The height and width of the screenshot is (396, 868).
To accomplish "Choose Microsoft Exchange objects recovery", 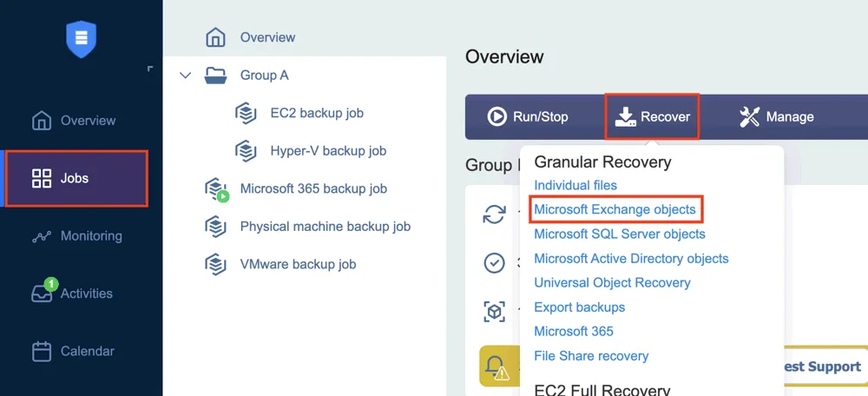I will click(x=615, y=209).
